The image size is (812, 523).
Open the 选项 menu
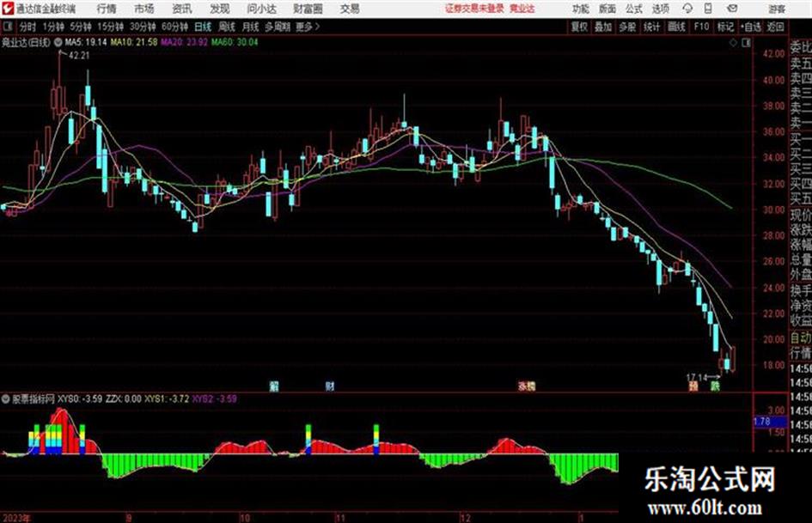(660, 9)
